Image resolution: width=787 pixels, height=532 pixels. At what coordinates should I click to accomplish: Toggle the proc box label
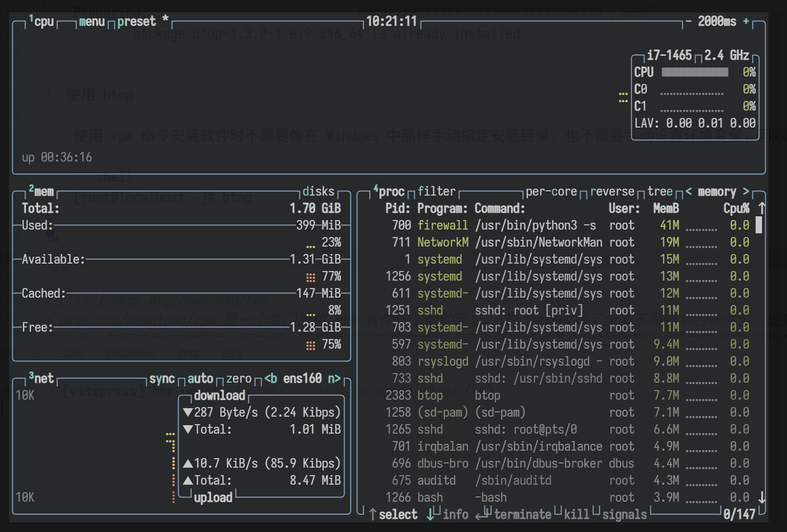(389, 191)
